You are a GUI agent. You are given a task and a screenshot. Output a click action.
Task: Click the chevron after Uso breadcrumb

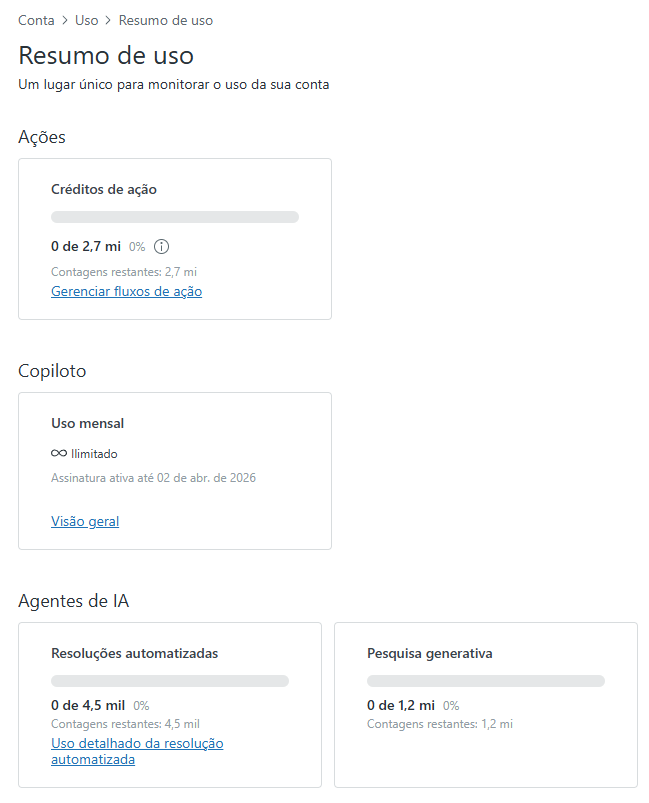[108, 20]
